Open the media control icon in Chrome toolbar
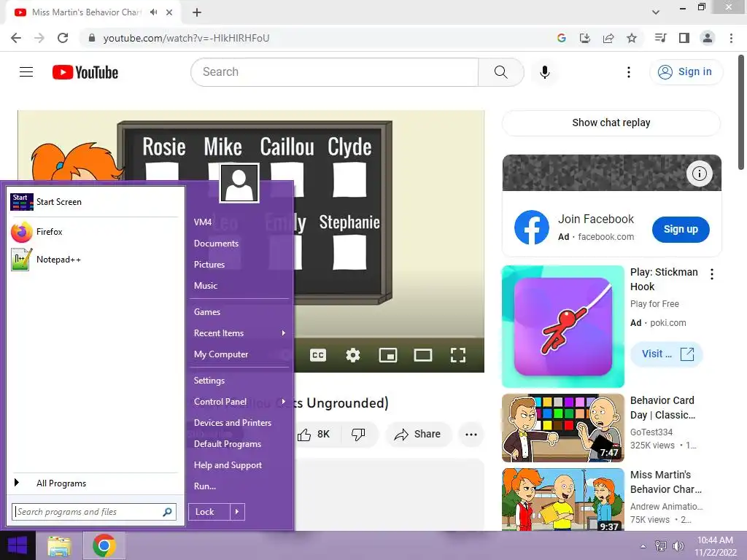Screen dimensions: 747x560 point(661,38)
